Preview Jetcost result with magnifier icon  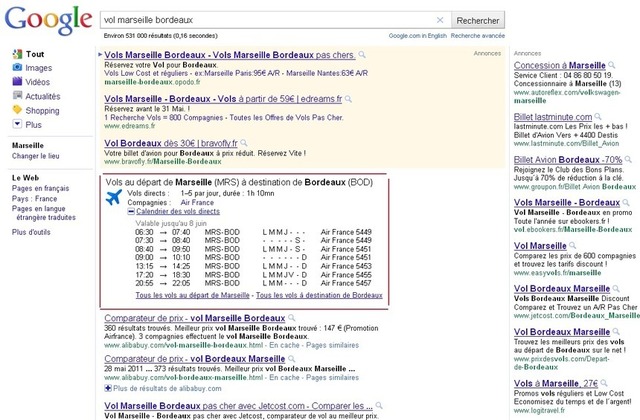click(x=379, y=405)
